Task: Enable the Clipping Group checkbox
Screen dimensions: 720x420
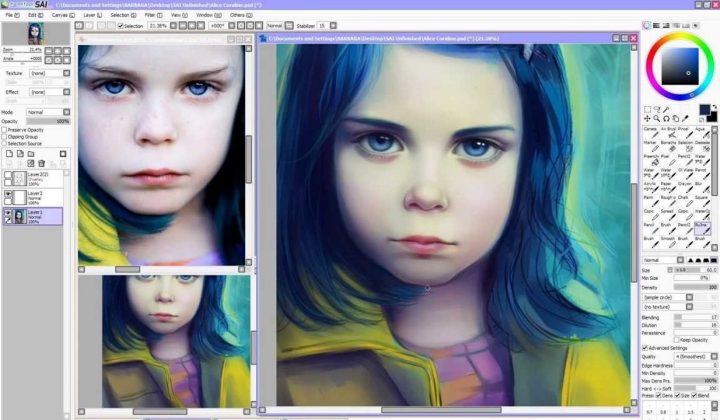Action: [x=4, y=137]
